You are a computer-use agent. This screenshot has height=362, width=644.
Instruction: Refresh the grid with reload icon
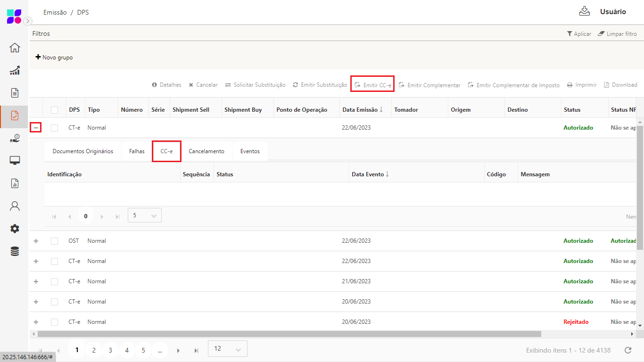tap(627, 350)
